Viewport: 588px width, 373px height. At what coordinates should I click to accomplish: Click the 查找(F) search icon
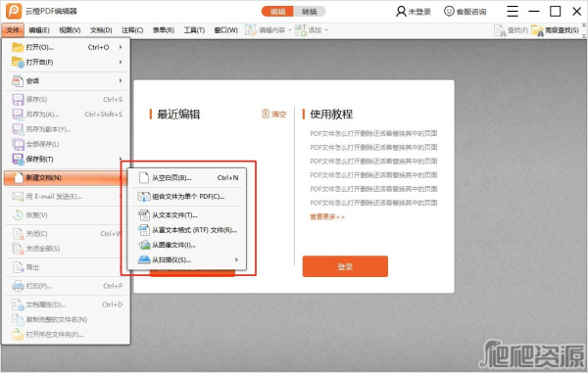click(500, 30)
